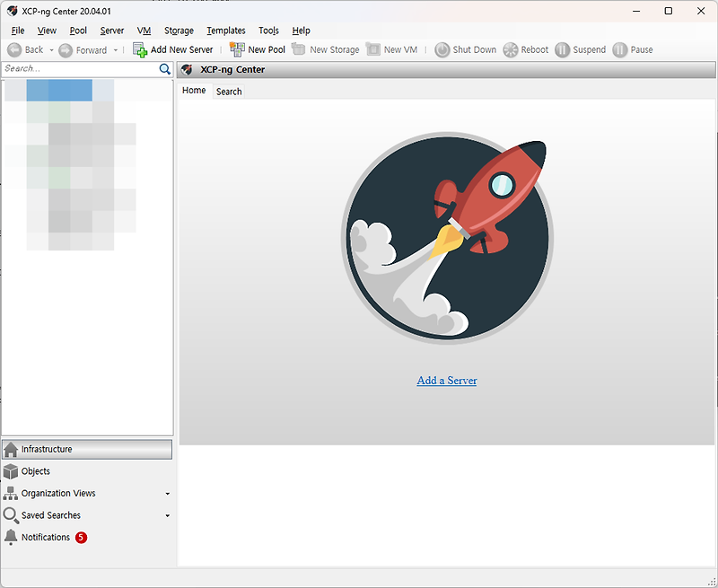This screenshot has height=588, width=718.
Task: Open the VM menu
Action: point(144,31)
